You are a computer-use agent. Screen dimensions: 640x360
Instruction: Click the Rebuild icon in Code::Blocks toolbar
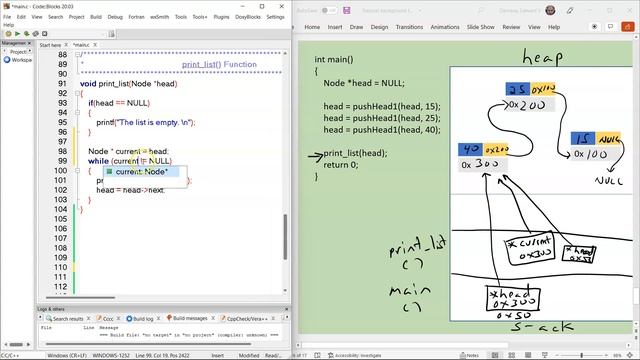pos(36,33)
